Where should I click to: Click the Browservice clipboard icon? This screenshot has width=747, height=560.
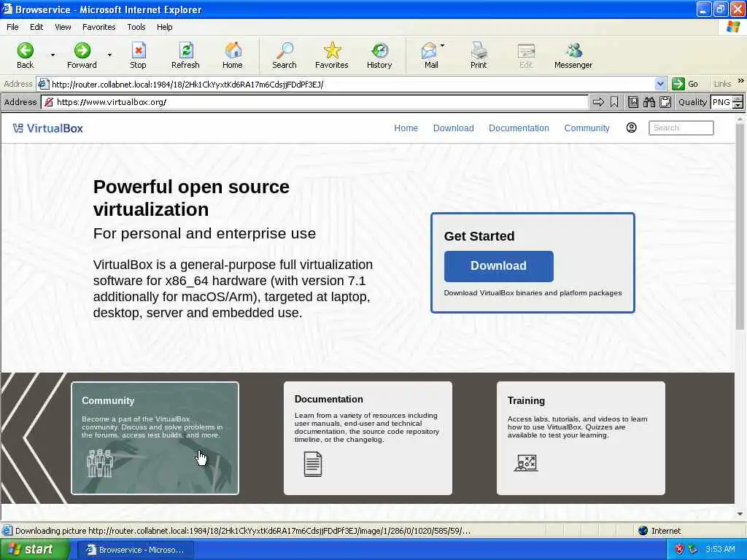pos(665,102)
